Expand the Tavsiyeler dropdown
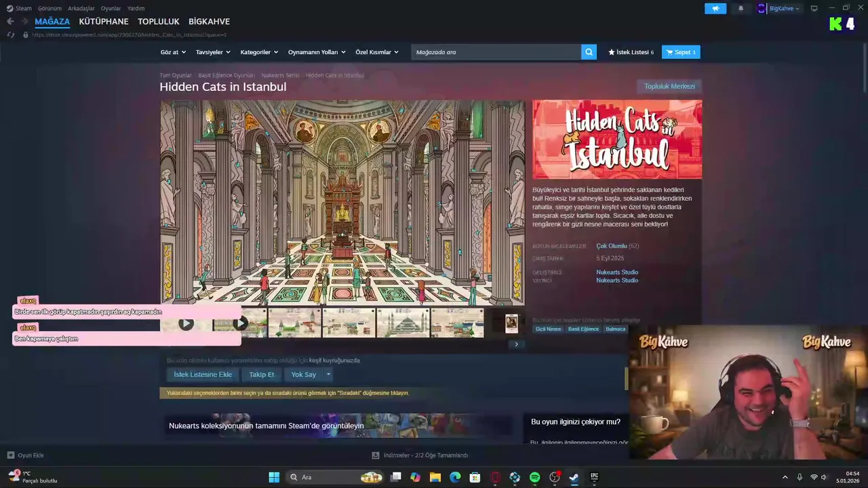 coord(213,52)
